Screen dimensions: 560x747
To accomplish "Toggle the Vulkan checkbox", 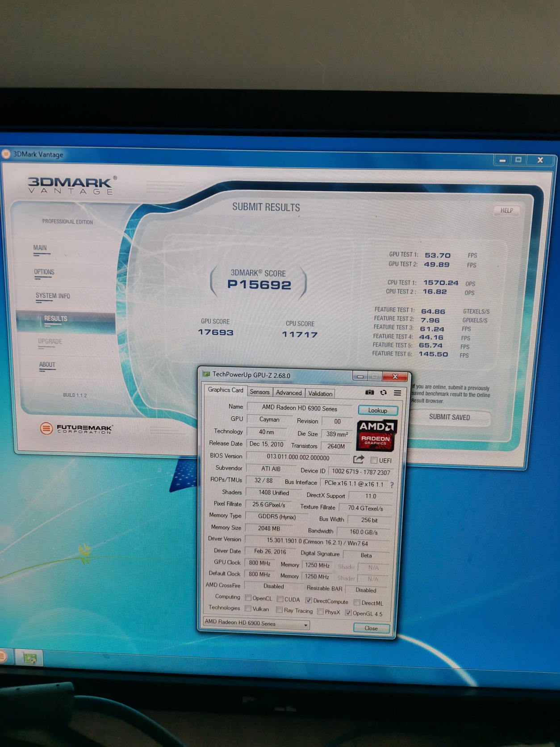I will (x=248, y=609).
